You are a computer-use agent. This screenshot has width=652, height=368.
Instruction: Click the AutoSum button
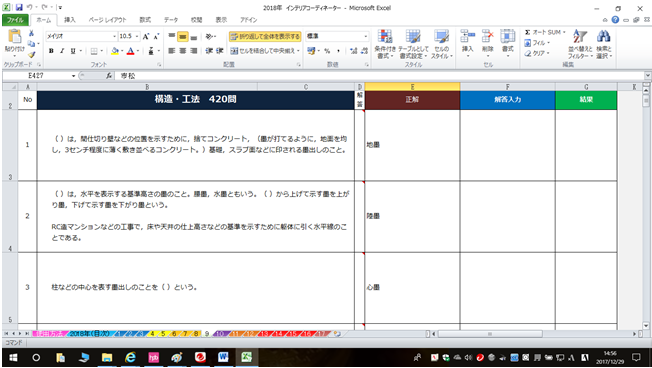pyautogui.click(x=544, y=32)
